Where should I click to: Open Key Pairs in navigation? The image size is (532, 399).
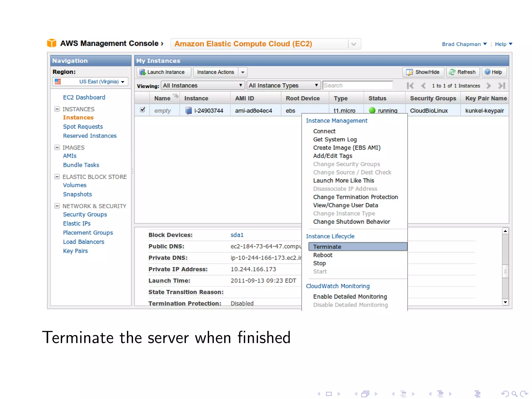75,251
